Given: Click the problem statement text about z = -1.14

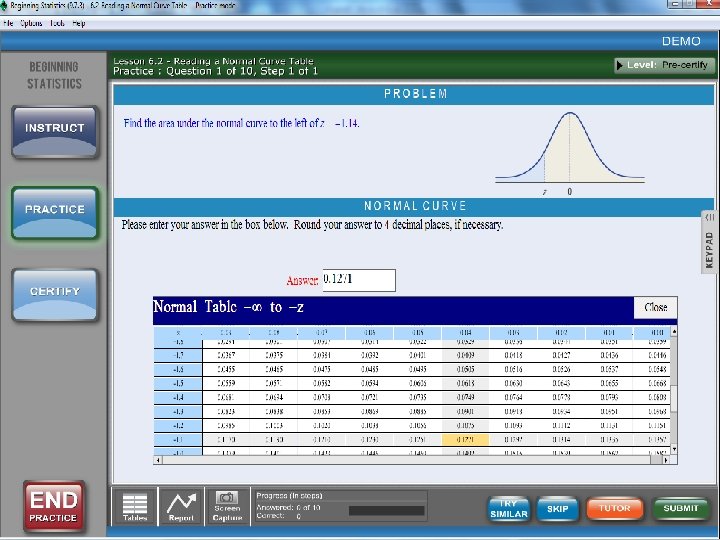Looking at the screenshot, I should 242,124.
